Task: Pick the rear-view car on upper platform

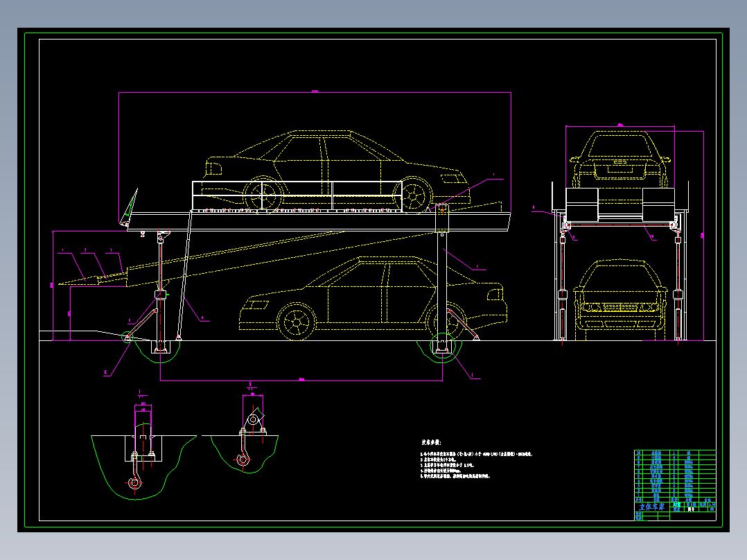Action: click(619, 159)
